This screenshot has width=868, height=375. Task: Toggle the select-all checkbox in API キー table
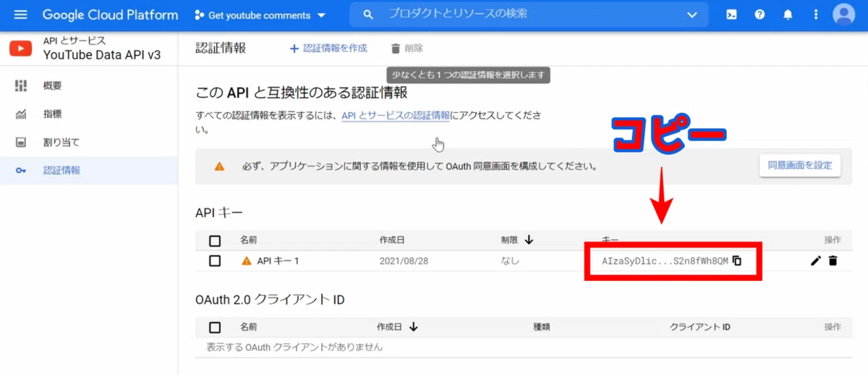pyautogui.click(x=215, y=240)
